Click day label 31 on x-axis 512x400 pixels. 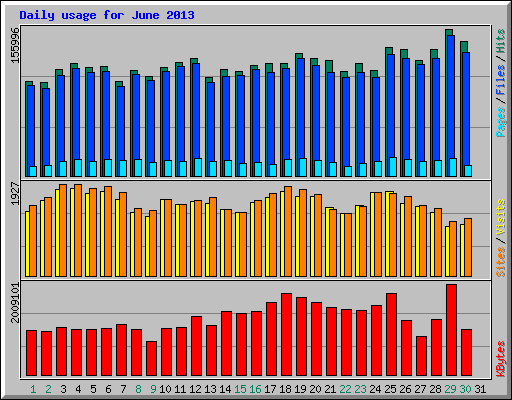(x=480, y=389)
